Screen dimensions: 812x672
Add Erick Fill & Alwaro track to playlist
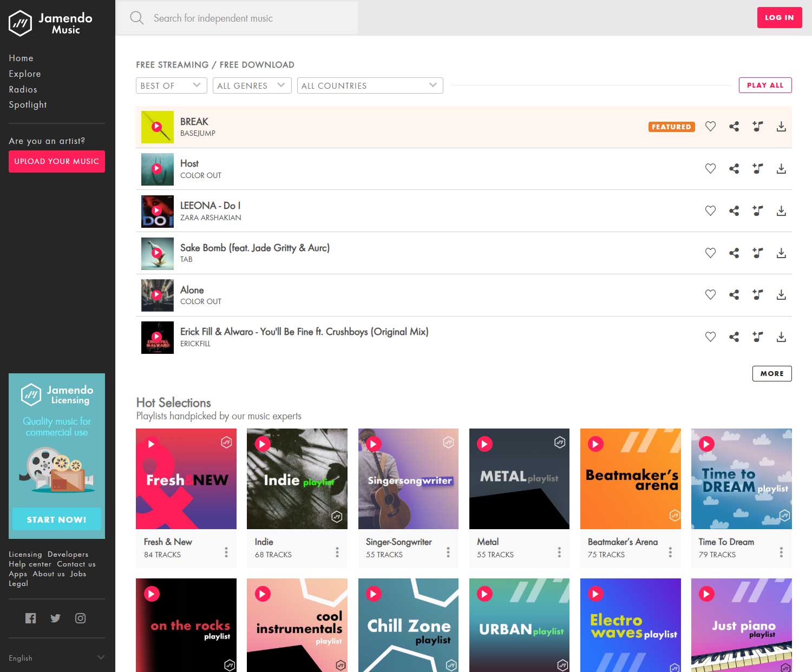coord(758,337)
